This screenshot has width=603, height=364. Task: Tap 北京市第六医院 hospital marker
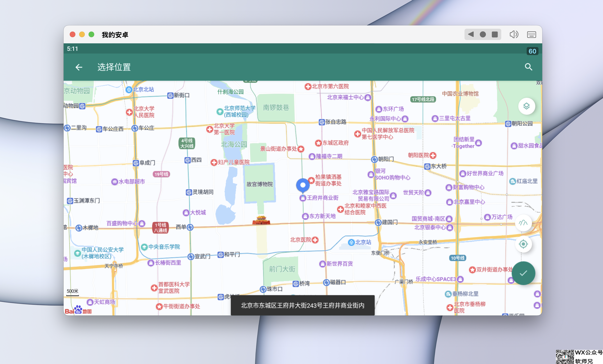tap(308, 87)
